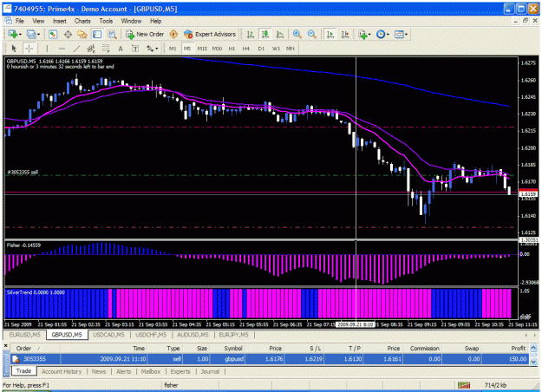The image size is (542, 392).
Task: Show the Navigator panel
Action: tap(82, 34)
